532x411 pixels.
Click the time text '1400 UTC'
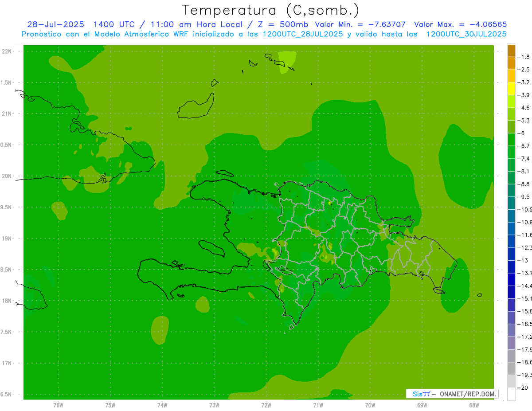point(113,24)
